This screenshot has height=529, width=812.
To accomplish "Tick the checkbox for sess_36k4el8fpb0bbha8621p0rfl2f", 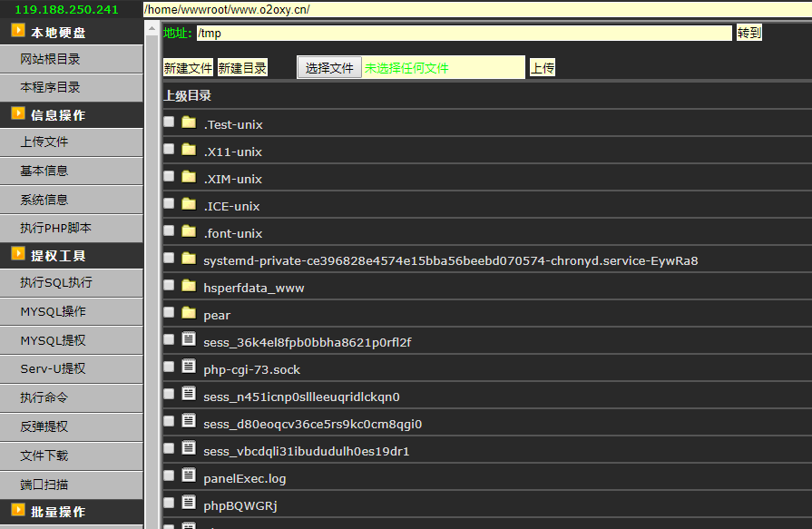I will click(x=169, y=339).
